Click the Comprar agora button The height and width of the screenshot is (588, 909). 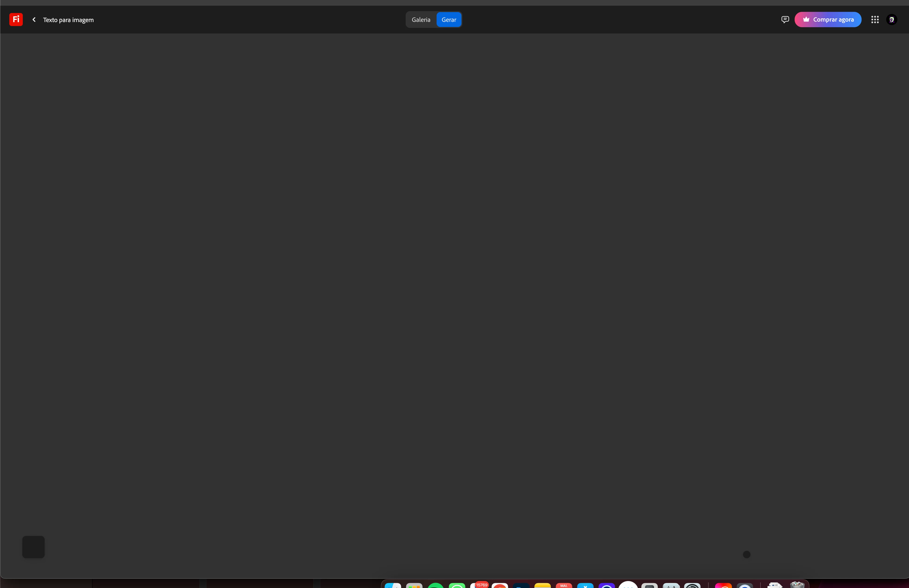[x=828, y=20]
